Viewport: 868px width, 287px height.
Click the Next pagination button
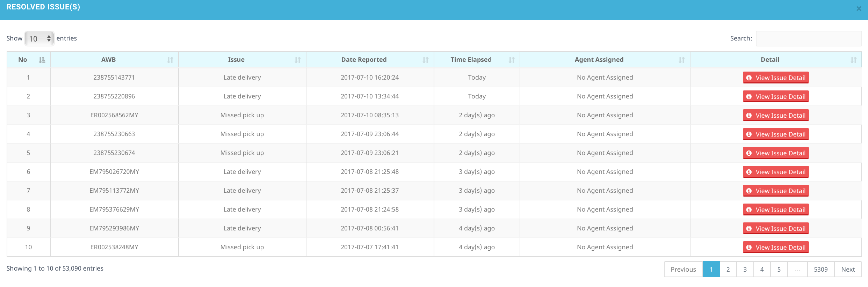click(848, 269)
